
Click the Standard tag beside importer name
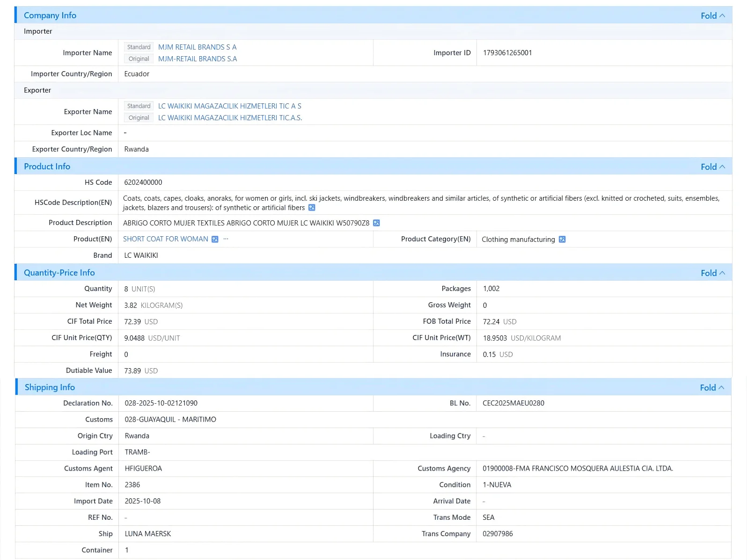(139, 47)
